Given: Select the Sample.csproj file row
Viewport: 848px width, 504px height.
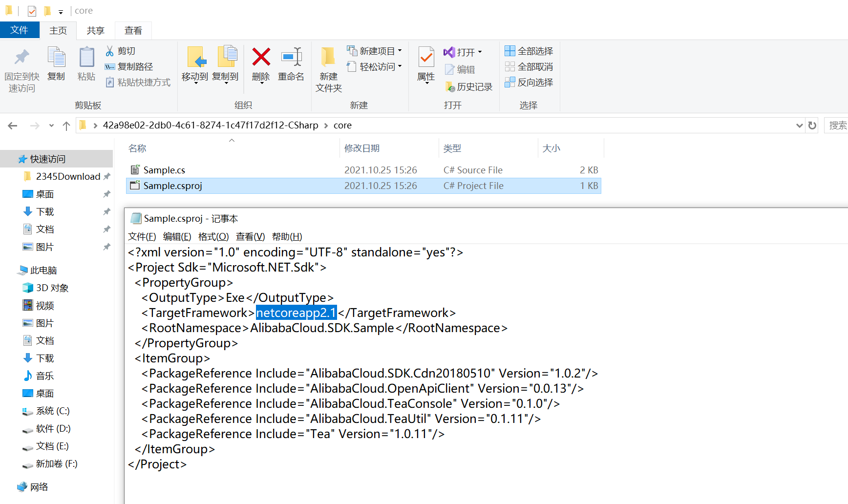Looking at the screenshot, I should (363, 186).
